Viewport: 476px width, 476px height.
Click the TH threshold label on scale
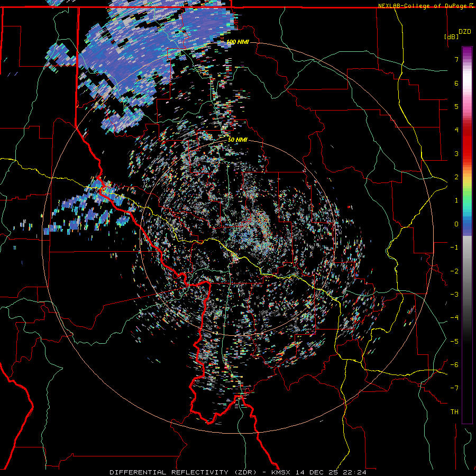pyautogui.click(x=454, y=412)
